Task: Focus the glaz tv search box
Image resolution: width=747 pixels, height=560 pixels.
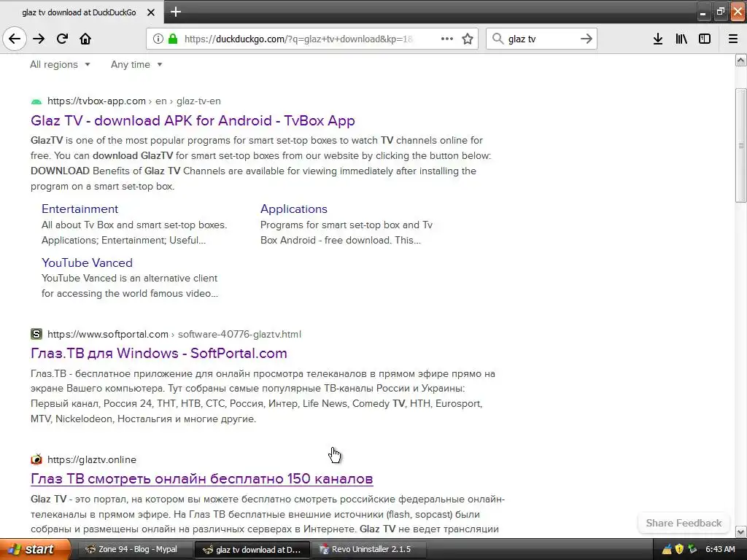Action: click(541, 39)
